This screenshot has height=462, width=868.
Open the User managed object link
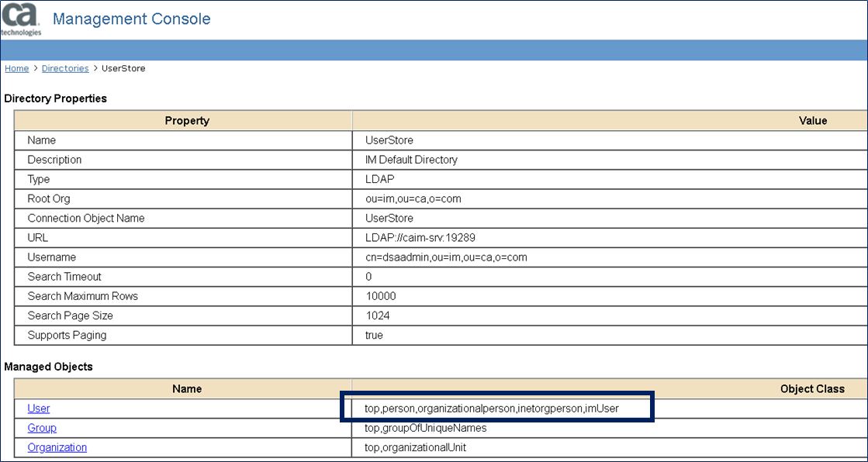tap(39, 409)
